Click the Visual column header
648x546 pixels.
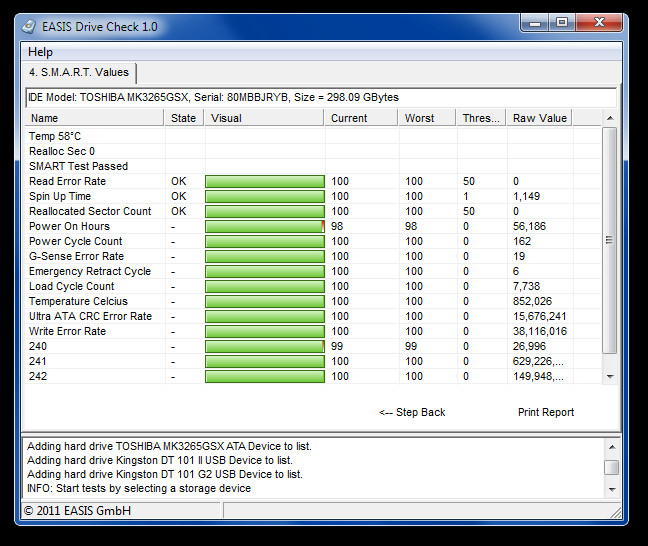tap(264, 118)
